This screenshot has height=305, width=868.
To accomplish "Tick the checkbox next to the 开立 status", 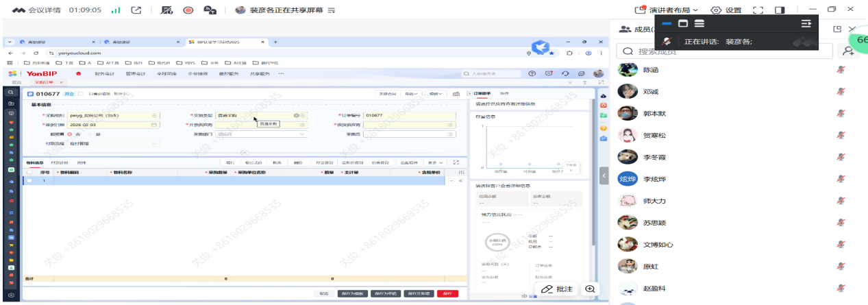I will tap(81, 94).
